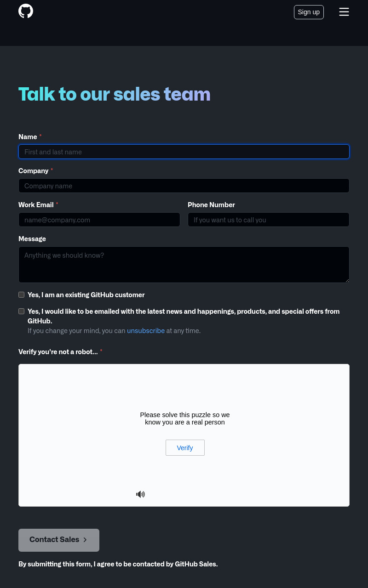Focus the Phone Number input box
The width and height of the screenshot is (368, 588).
coord(269,220)
